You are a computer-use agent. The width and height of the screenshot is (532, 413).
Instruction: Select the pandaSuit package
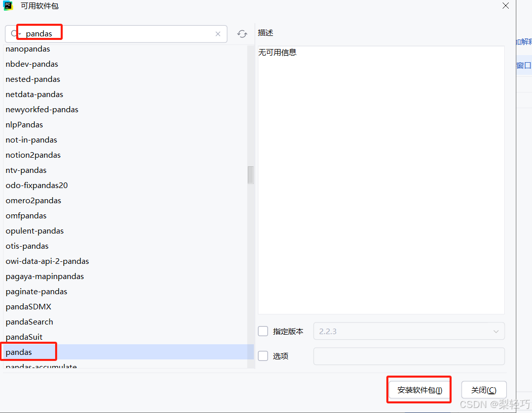click(125, 337)
